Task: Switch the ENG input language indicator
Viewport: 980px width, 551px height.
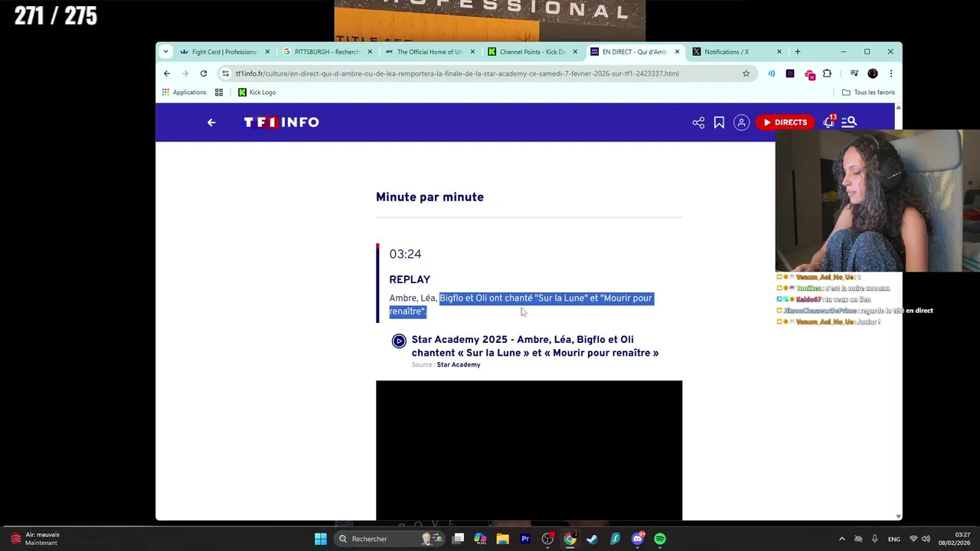Action: [893, 539]
